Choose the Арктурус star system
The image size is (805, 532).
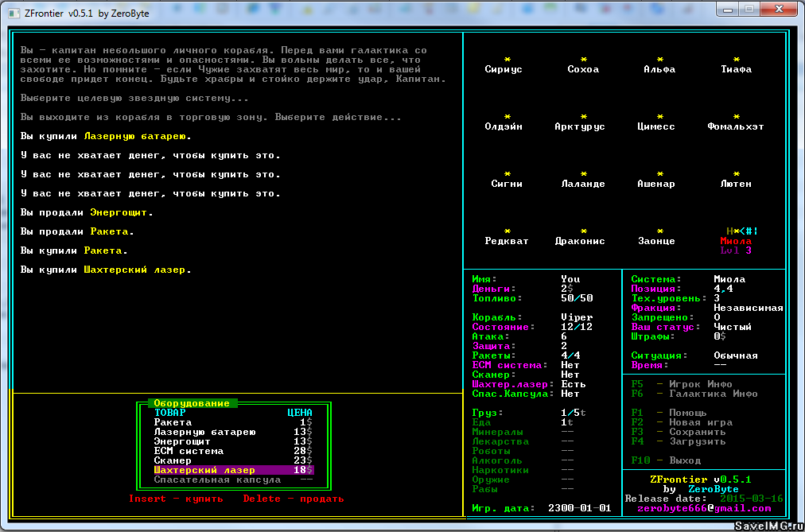tap(580, 126)
